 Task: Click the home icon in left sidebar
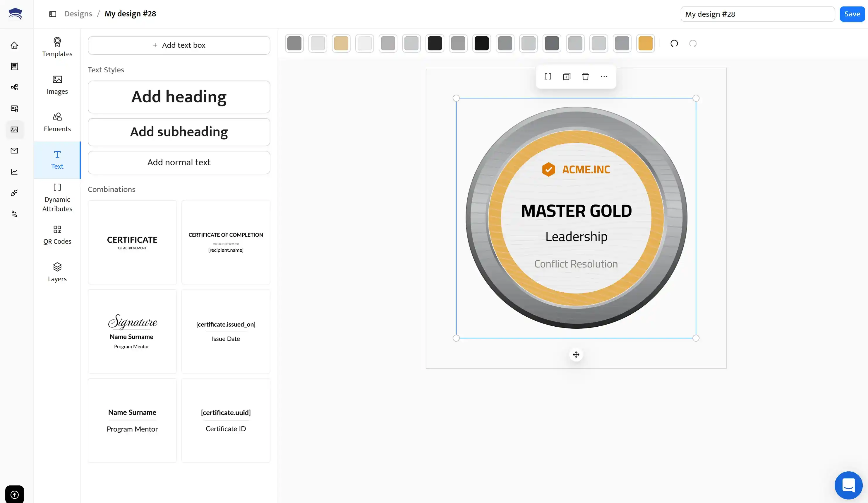14,45
